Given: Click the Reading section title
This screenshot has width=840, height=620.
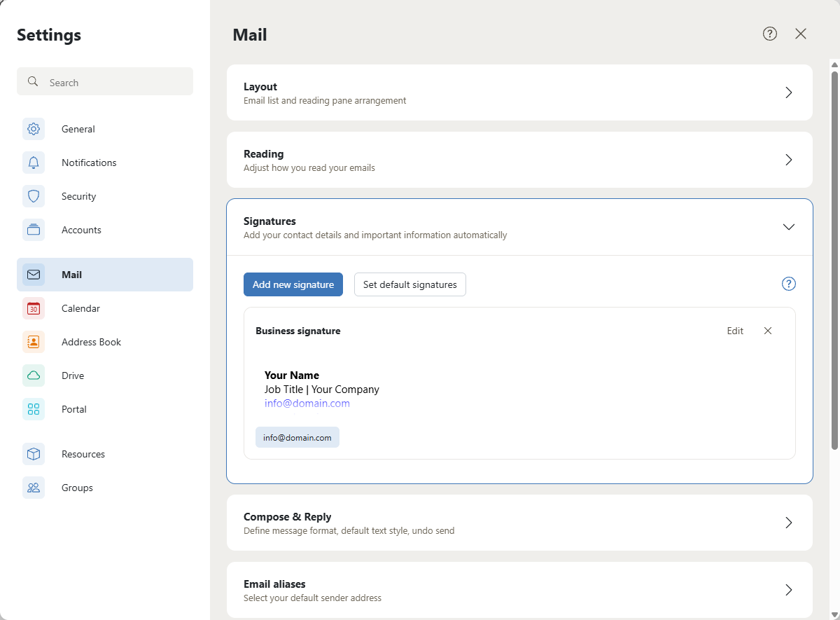Looking at the screenshot, I should (x=264, y=154).
